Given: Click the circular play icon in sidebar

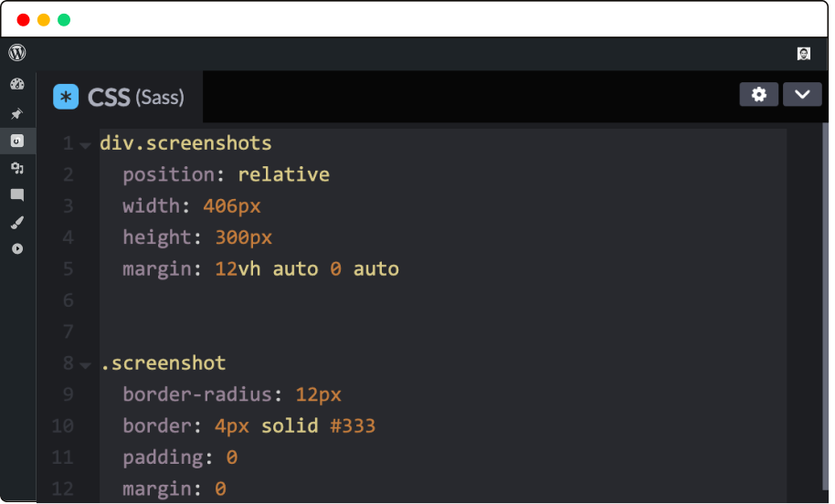Looking at the screenshot, I should pos(17,249).
